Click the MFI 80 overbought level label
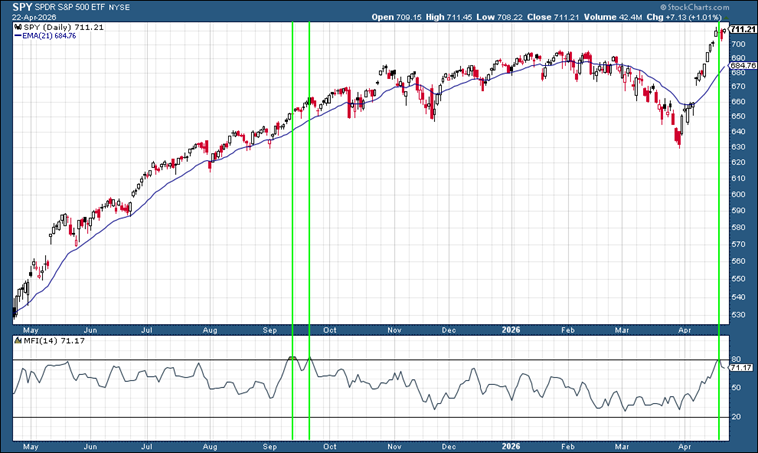Image resolution: width=758 pixels, height=453 pixels. click(x=735, y=359)
